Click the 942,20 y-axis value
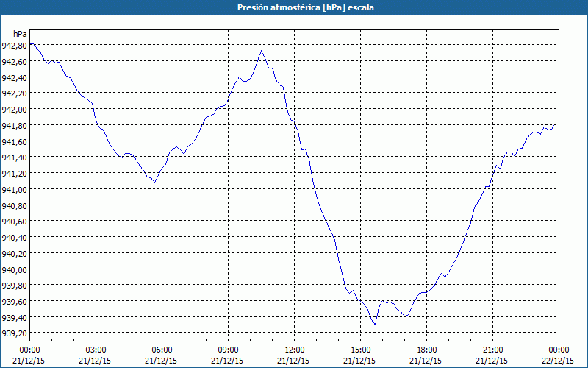 click(x=14, y=93)
